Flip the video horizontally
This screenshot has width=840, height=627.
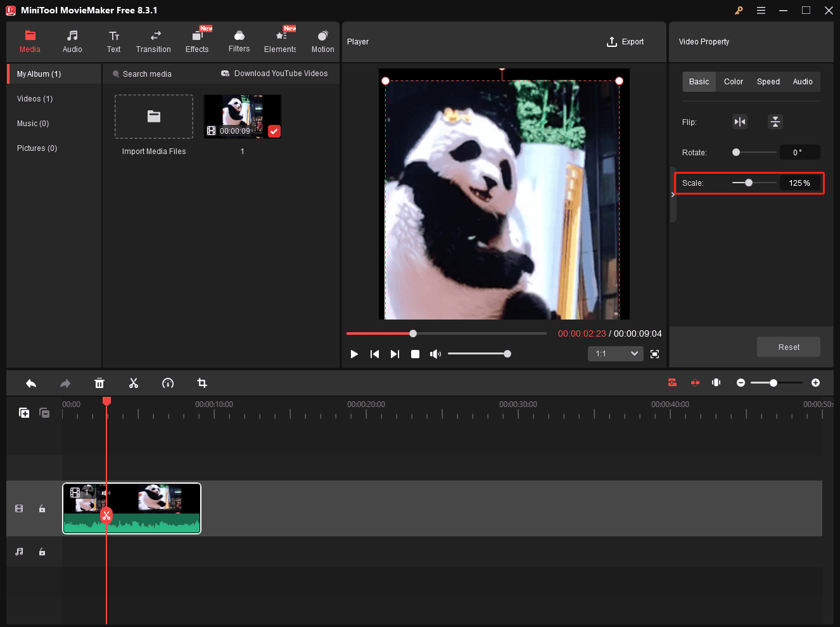pyautogui.click(x=740, y=122)
